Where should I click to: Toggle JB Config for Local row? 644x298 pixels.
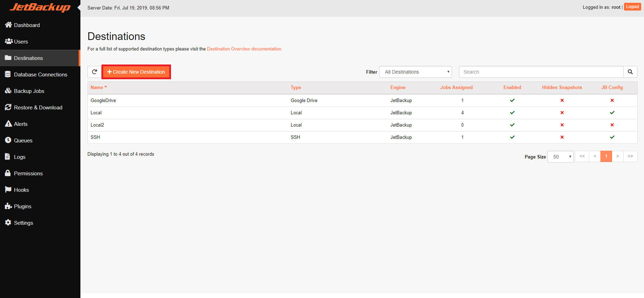612,113
